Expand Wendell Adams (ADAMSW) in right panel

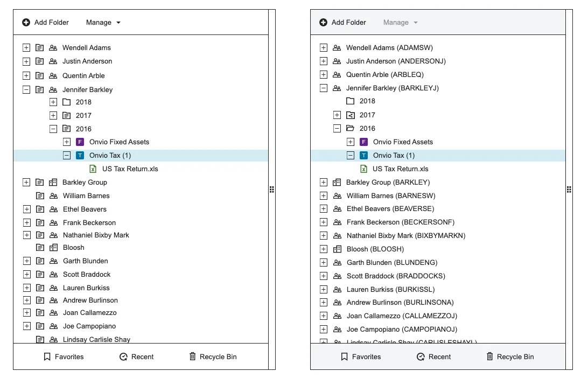[x=324, y=47]
